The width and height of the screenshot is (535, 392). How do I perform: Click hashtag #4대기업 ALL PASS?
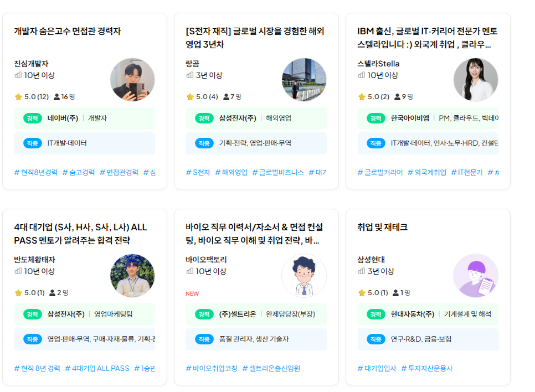point(97,368)
